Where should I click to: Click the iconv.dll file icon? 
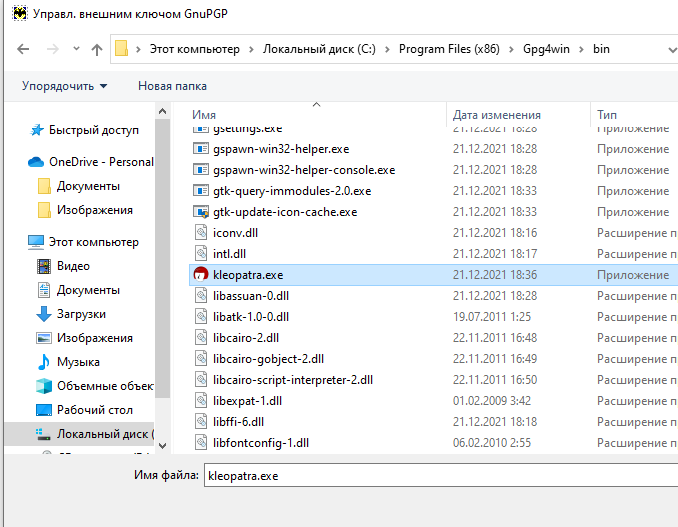pos(201,233)
